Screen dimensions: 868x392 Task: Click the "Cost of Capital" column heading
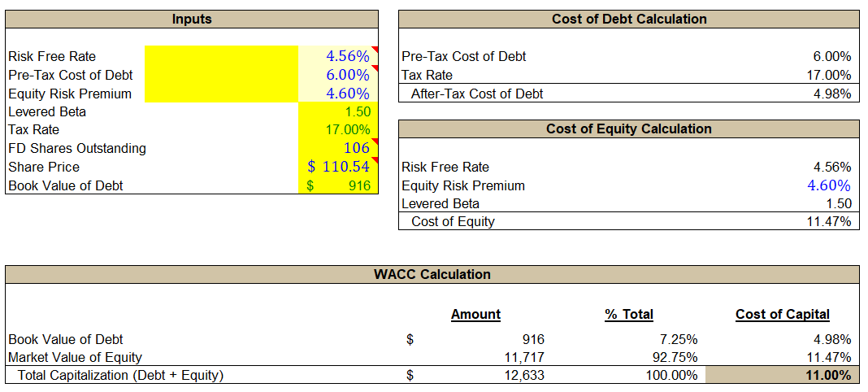click(783, 315)
